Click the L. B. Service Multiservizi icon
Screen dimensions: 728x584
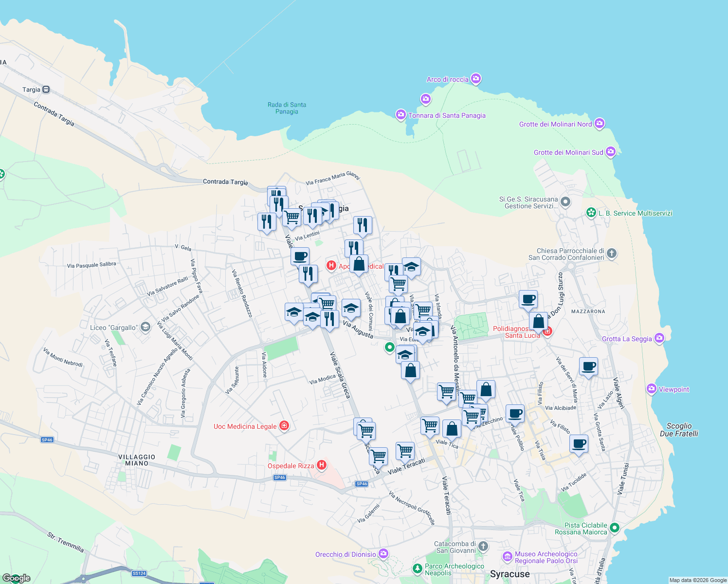pos(591,213)
